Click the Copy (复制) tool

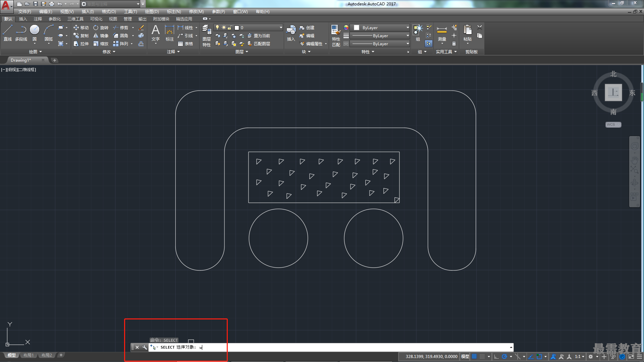(81, 36)
